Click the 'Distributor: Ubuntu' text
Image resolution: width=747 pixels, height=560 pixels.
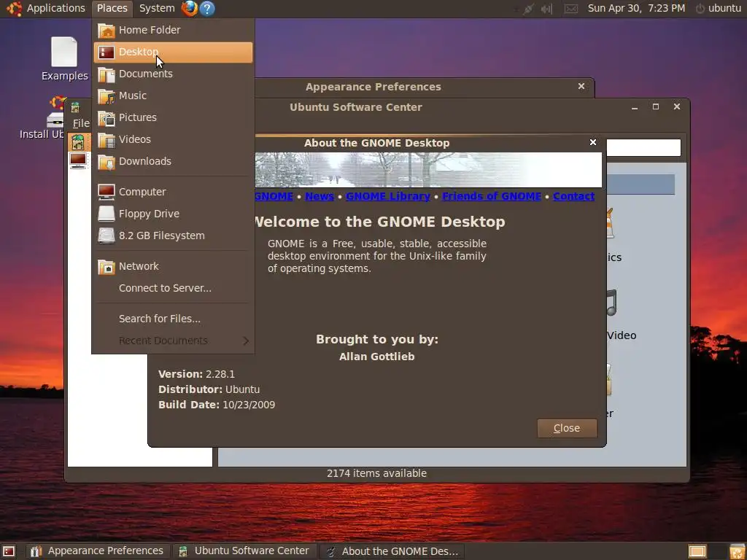click(209, 389)
